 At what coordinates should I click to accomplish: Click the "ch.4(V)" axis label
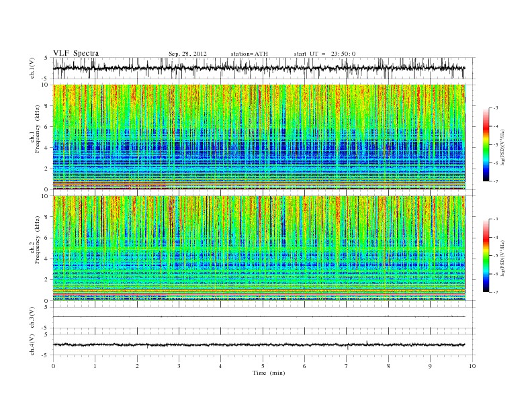coord(32,345)
